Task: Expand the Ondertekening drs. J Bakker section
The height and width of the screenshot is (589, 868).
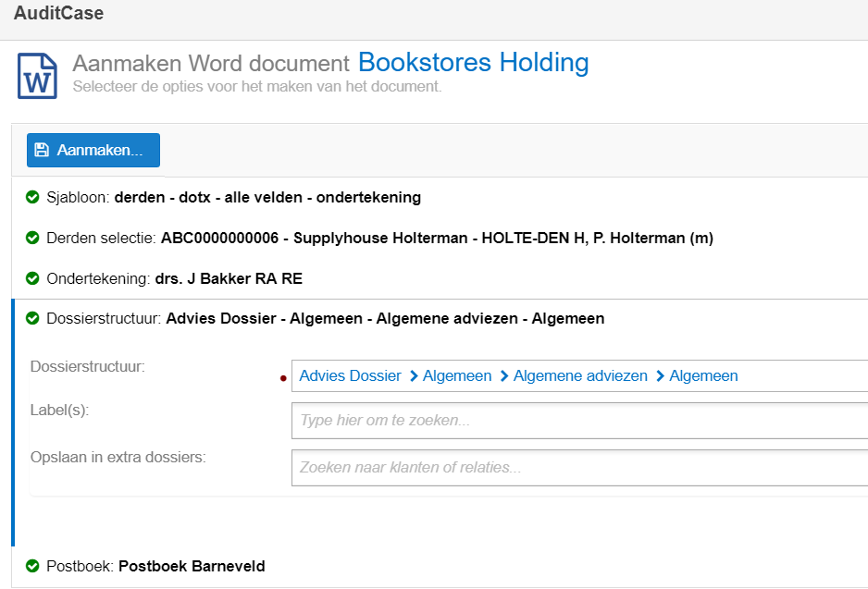Action: [x=440, y=278]
